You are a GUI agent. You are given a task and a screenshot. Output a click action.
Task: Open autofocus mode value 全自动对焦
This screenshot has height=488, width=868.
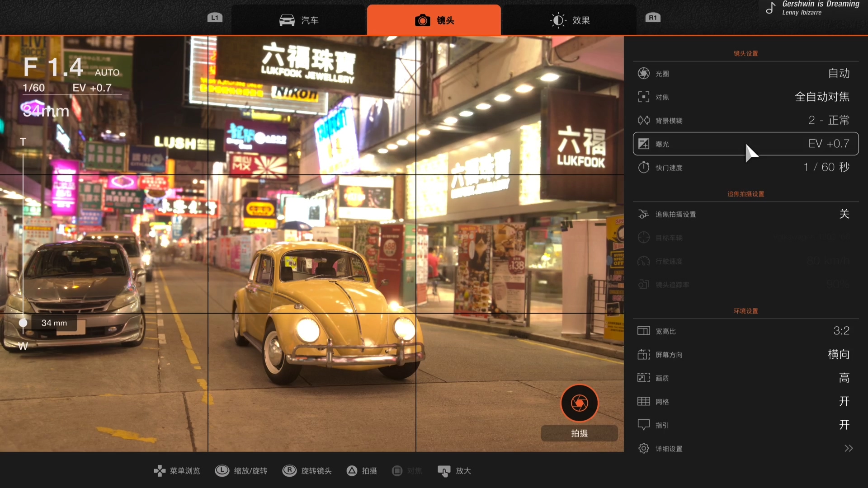tap(821, 97)
